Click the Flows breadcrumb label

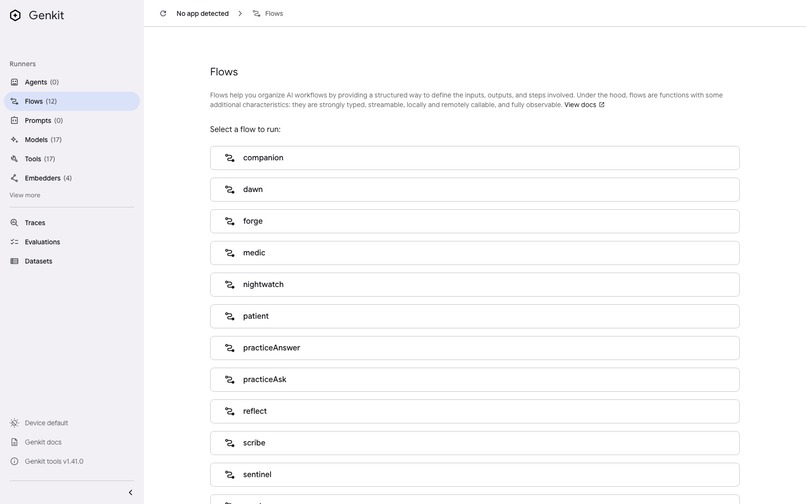(x=274, y=13)
